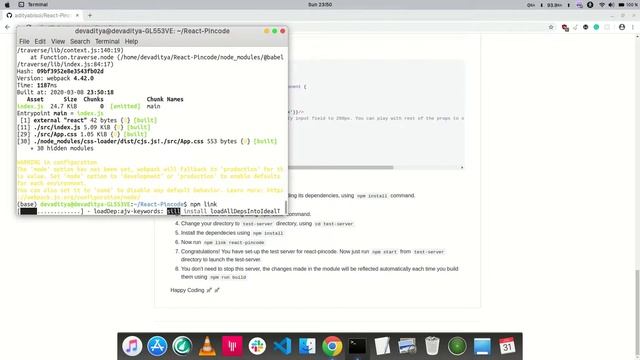The height and width of the screenshot is (360, 640).
Task: Click 'cd test-server' code snippet in step 4
Action: click(333, 224)
